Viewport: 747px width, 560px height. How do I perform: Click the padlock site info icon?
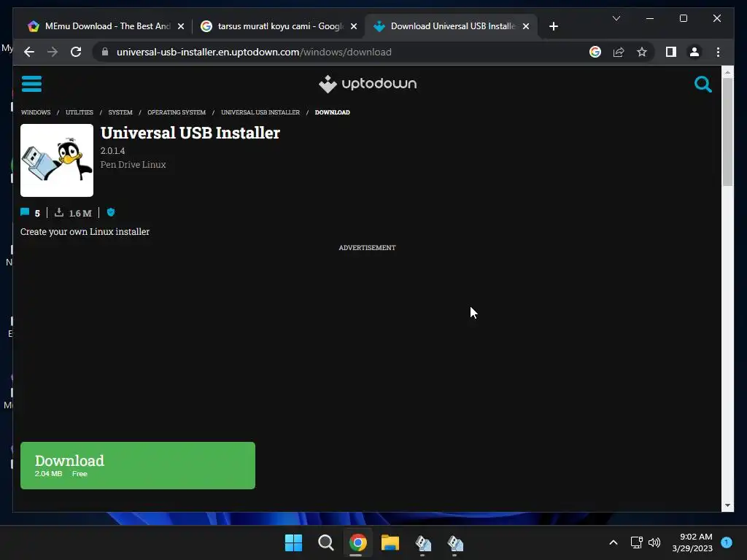[x=105, y=52]
